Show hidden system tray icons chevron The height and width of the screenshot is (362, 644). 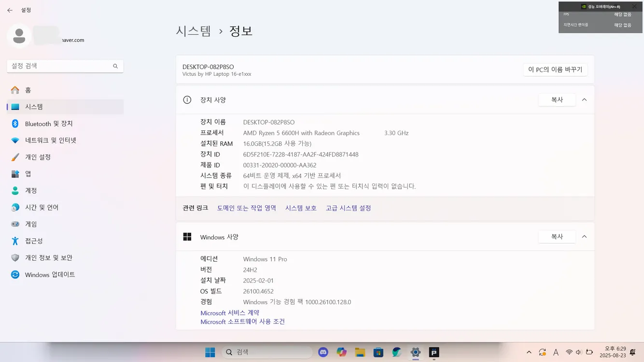[529, 352]
